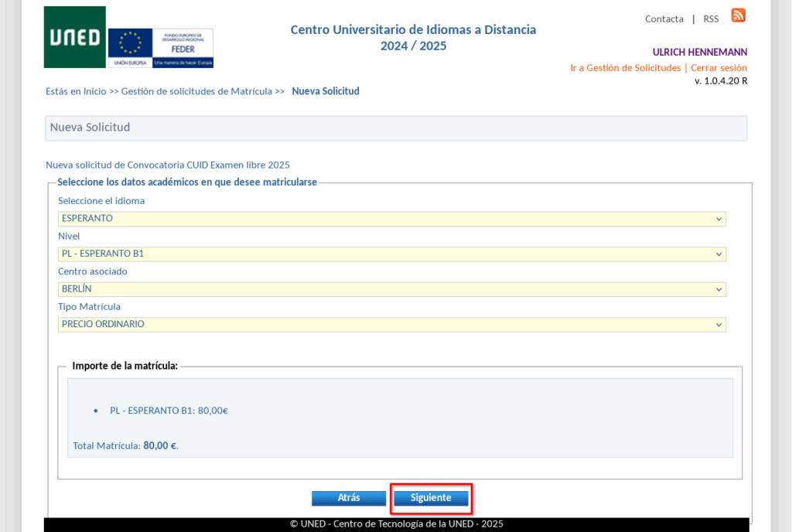Click the Total Matrícula amount text
This screenshot has width=792, height=532.
click(x=125, y=446)
